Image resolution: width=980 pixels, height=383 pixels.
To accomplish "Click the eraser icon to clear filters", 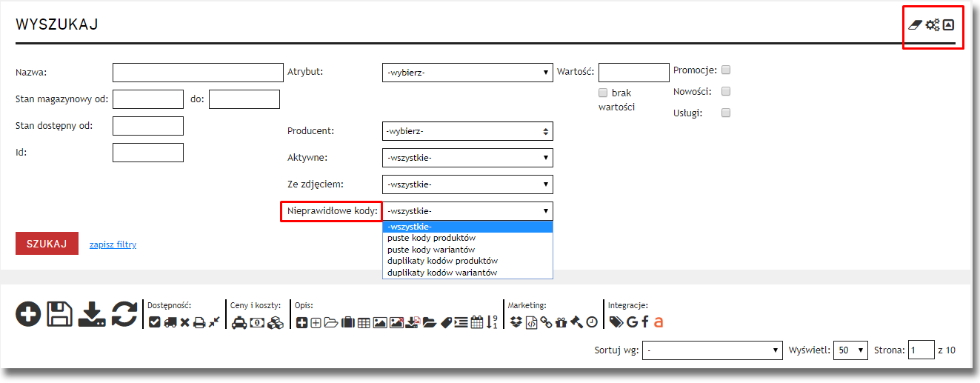I will (916, 25).
